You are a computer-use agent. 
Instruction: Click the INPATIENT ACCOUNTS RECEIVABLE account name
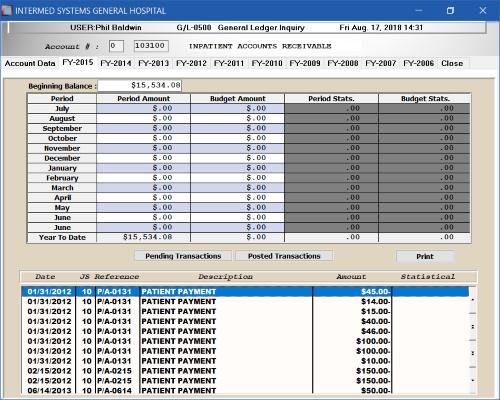coord(260,46)
